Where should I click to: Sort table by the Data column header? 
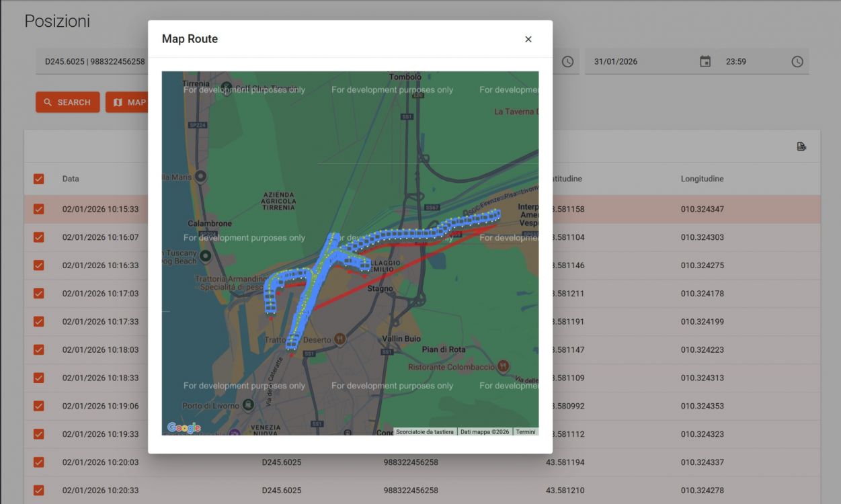click(x=71, y=179)
